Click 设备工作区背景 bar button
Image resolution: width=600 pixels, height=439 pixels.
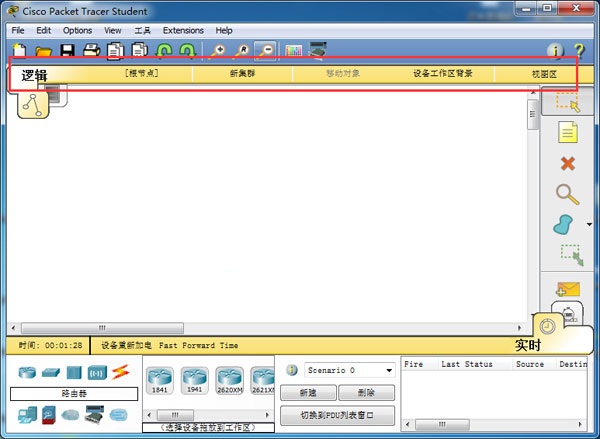(443, 73)
